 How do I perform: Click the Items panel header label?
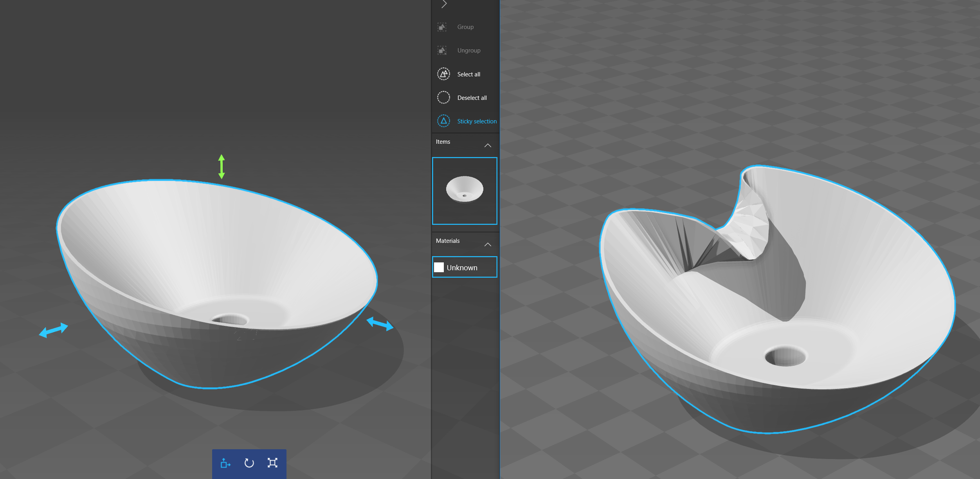pyautogui.click(x=443, y=142)
